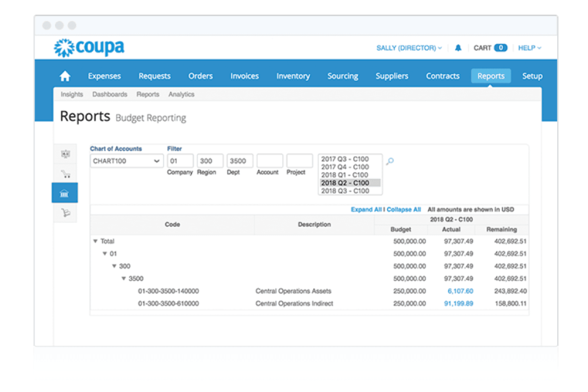The width and height of the screenshot is (588, 392).
Task: Open the presentation board sidebar icon
Action: [x=66, y=154]
